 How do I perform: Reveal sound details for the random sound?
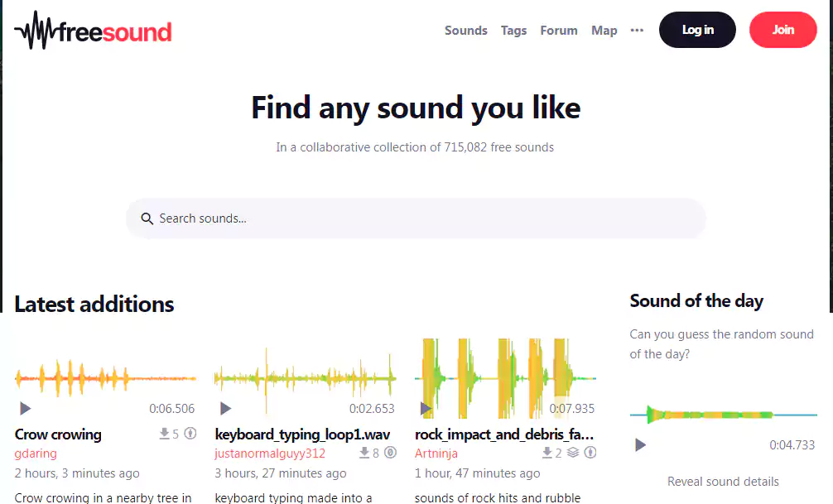(723, 481)
